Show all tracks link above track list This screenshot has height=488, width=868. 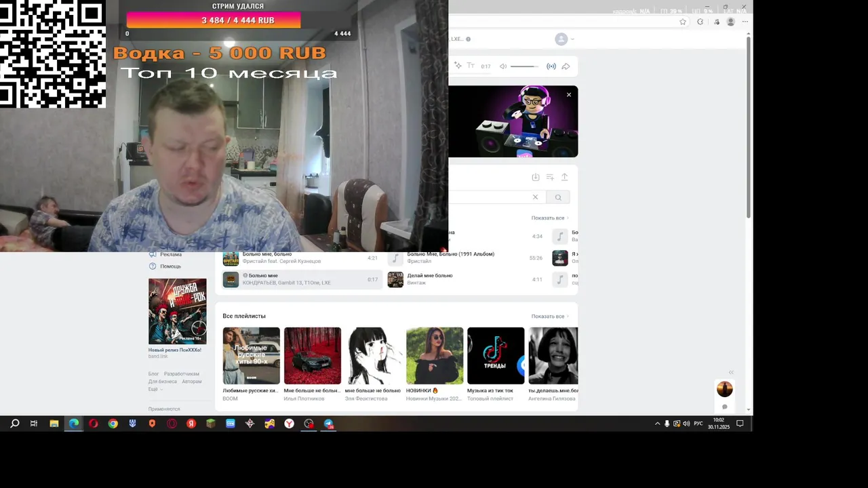550,218
